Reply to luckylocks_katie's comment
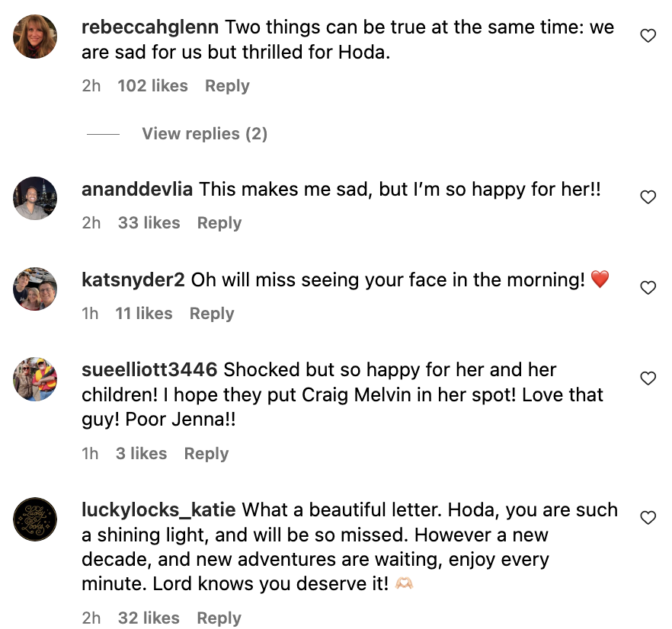This screenshot has width=672, height=629. (x=218, y=618)
